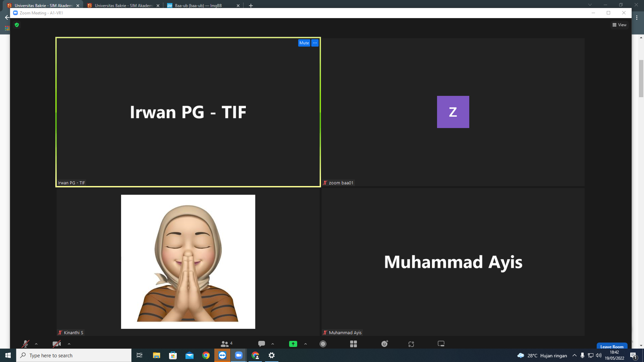Click the green encryption shield icon
The image size is (644, 362).
[17, 25]
